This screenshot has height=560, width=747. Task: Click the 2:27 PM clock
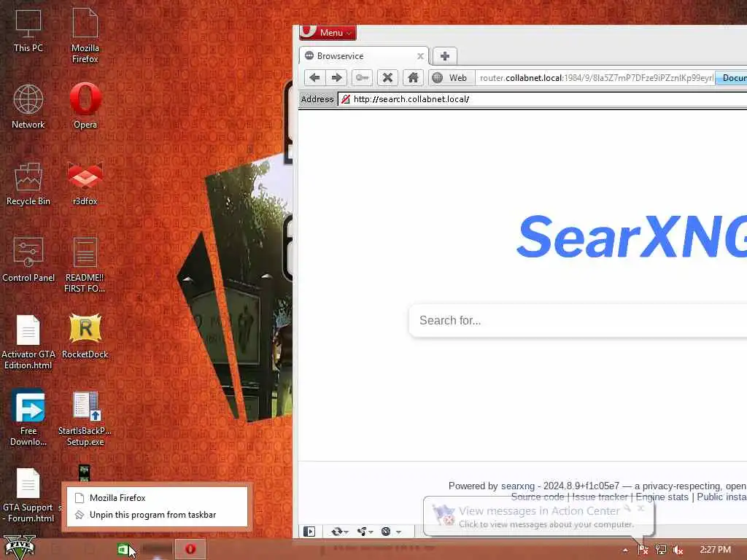tap(715, 550)
